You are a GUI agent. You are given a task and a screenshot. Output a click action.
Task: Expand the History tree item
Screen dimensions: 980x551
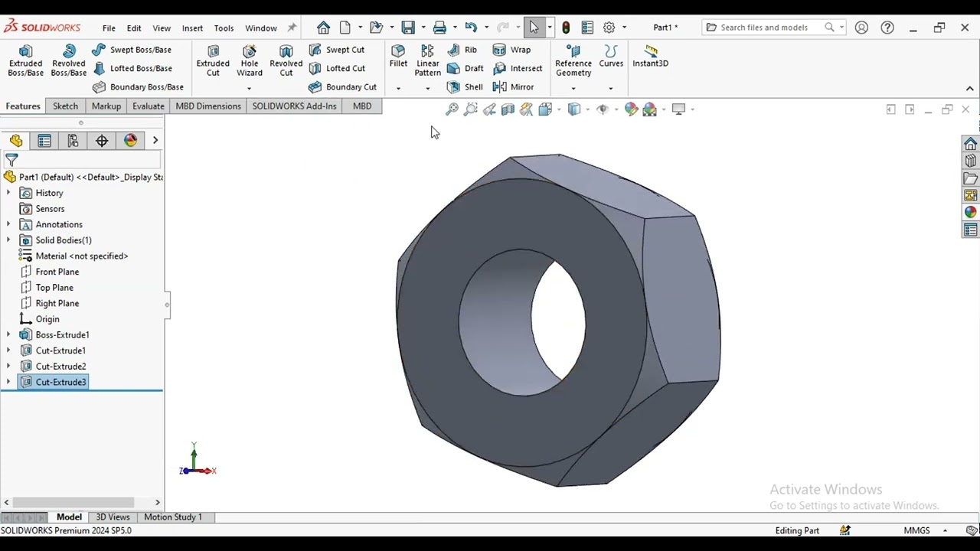(8, 193)
